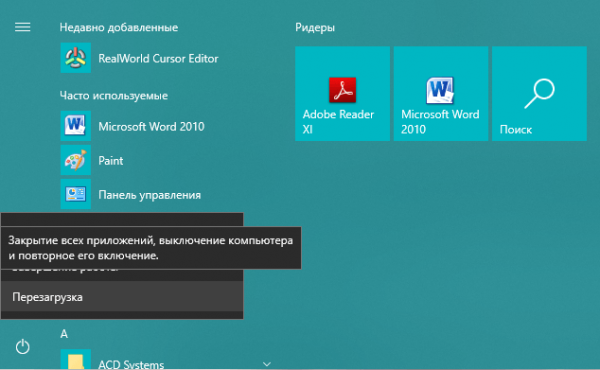Screen dimensions: 600x370
Task: Click the ACD Systems folder icon
Action: tap(75, 360)
